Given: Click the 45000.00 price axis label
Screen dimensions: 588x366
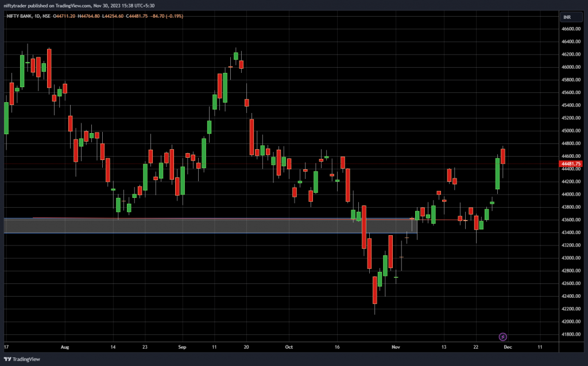Looking at the screenshot, I should tap(571, 131).
